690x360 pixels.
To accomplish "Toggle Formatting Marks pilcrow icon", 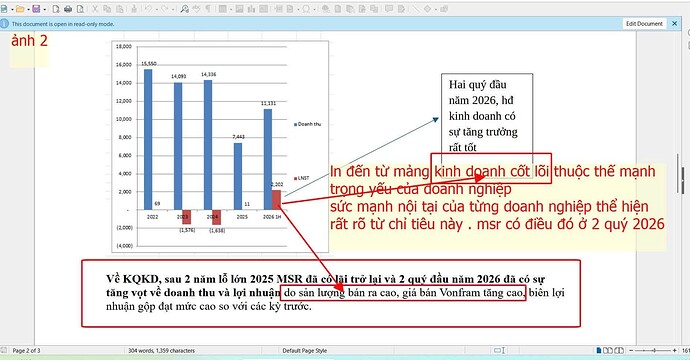I will pos(208,9).
